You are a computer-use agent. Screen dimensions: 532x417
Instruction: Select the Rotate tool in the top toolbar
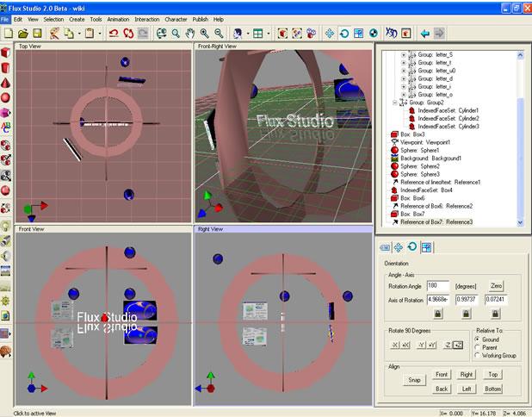click(x=344, y=34)
